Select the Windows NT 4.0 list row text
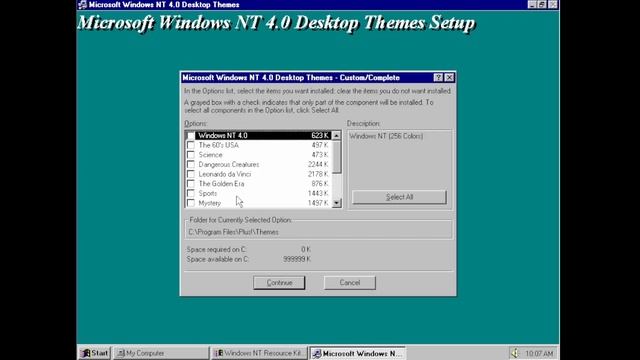Viewport: 640px width, 360px height. point(223,136)
